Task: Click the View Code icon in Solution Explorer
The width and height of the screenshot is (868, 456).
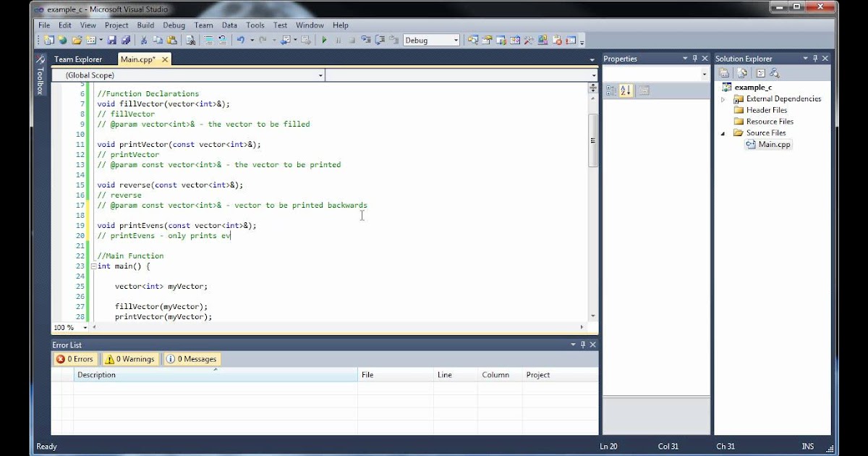Action: (x=760, y=73)
